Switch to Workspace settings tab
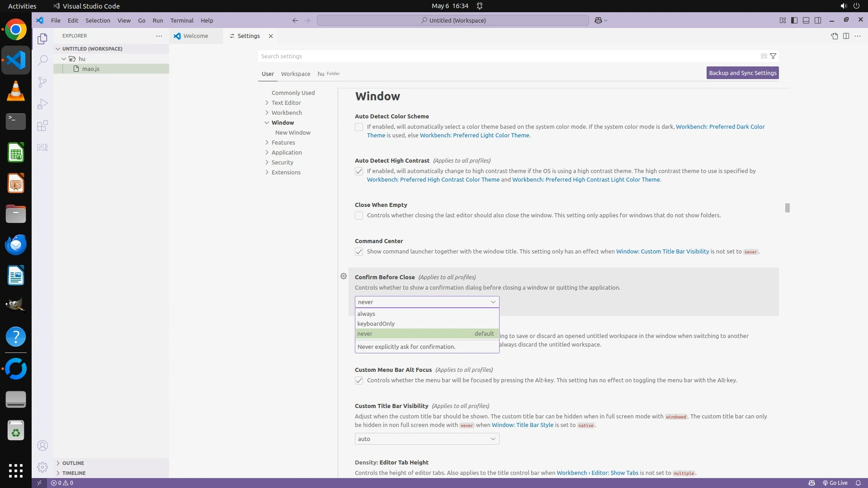This screenshot has height=488, width=868. coord(295,74)
